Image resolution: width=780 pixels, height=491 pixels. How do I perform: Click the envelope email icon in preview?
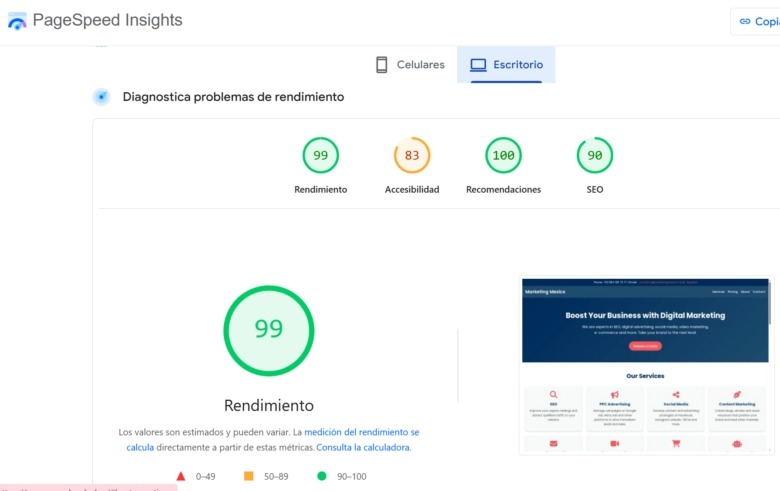click(x=553, y=443)
